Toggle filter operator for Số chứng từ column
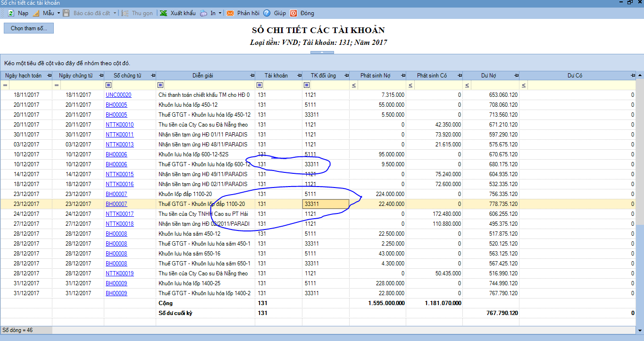This screenshot has height=341, width=644. point(109,85)
